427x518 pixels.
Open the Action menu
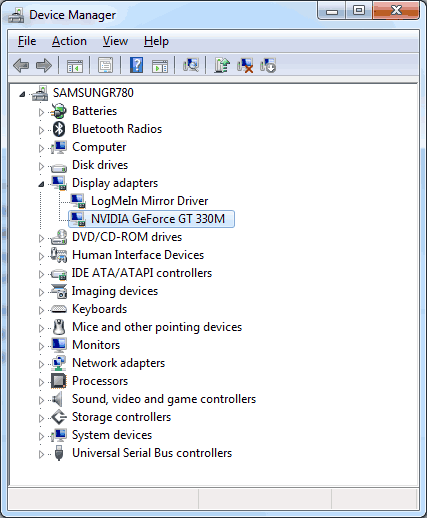tap(69, 41)
